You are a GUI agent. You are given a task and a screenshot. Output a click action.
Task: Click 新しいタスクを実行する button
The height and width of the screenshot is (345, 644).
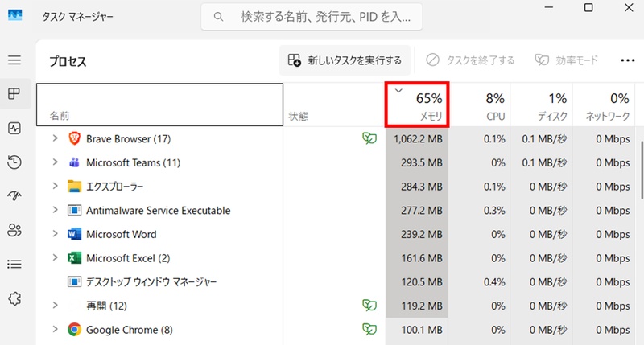click(345, 60)
